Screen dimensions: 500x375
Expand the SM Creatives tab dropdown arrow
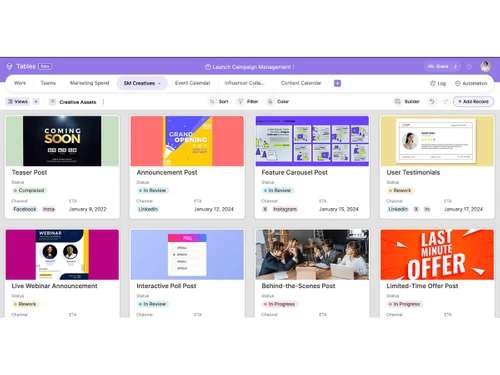tap(159, 83)
